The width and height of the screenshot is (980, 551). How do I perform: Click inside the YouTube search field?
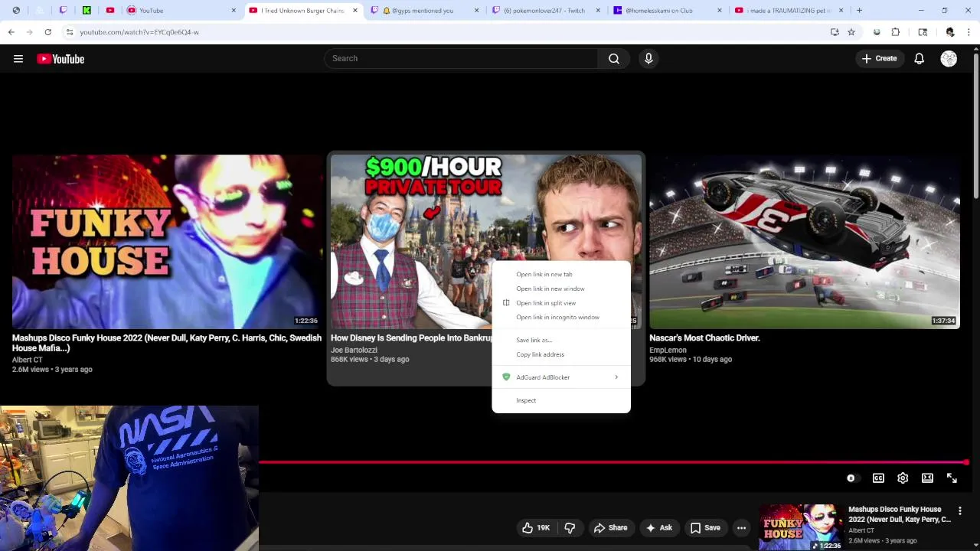[462, 59]
